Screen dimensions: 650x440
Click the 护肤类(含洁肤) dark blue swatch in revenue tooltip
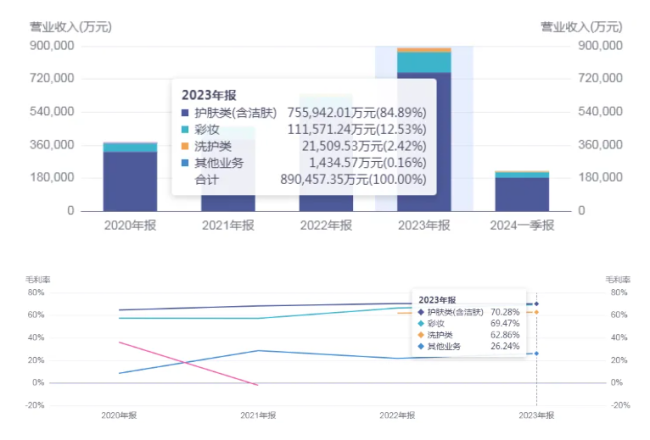185,113
